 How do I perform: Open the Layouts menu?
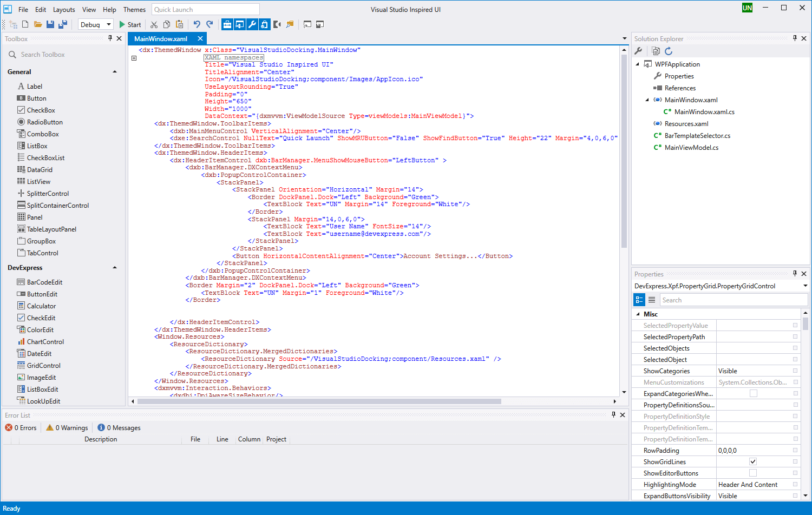[x=64, y=10]
